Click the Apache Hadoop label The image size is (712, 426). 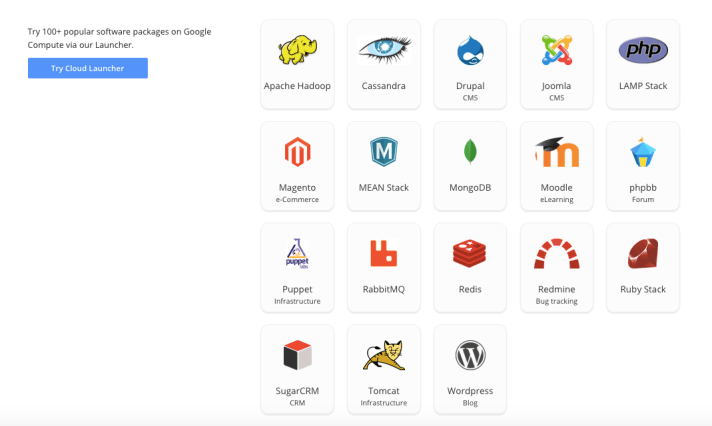pos(297,86)
